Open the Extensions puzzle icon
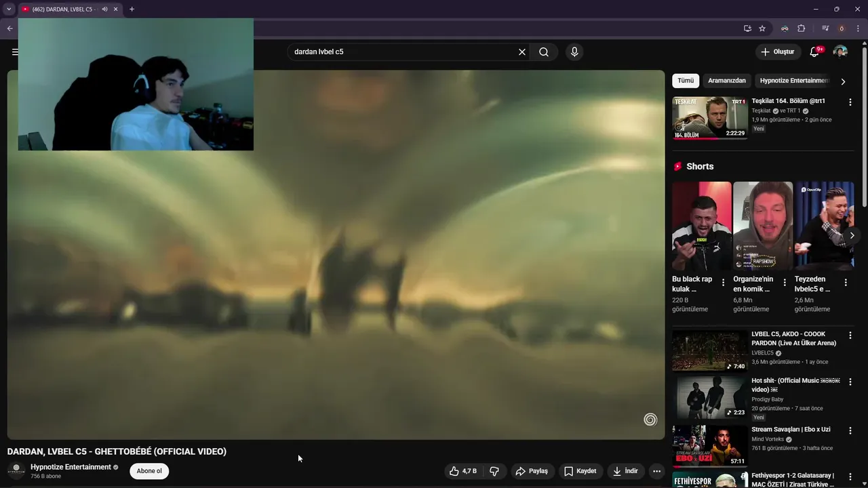This screenshot has height=488, width=868. pos(801,28)
